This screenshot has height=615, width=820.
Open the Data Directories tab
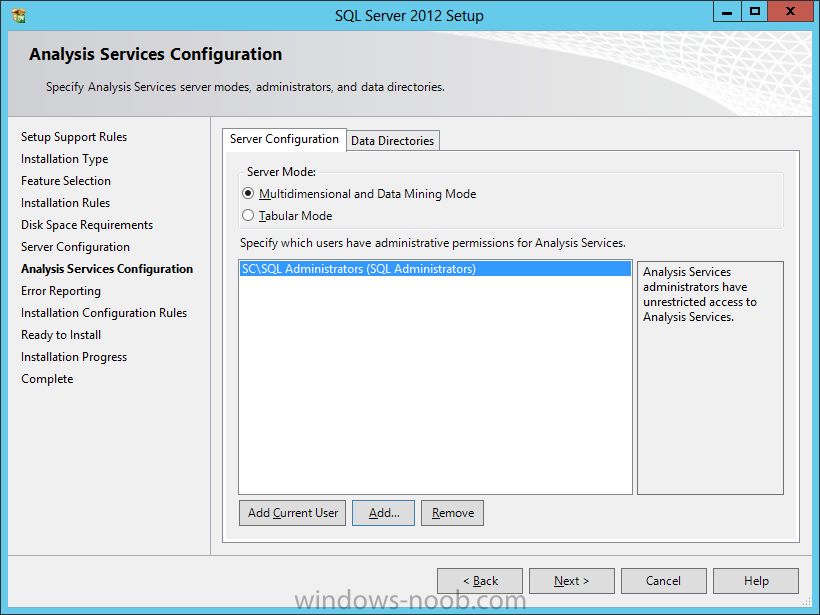coord(393,141)
